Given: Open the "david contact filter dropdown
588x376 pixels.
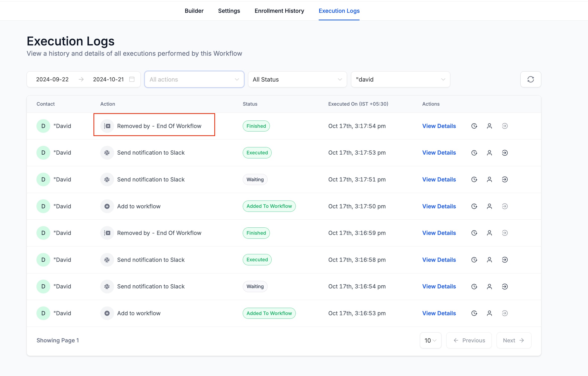Looking at the screenshot, I should click(400, 79).
